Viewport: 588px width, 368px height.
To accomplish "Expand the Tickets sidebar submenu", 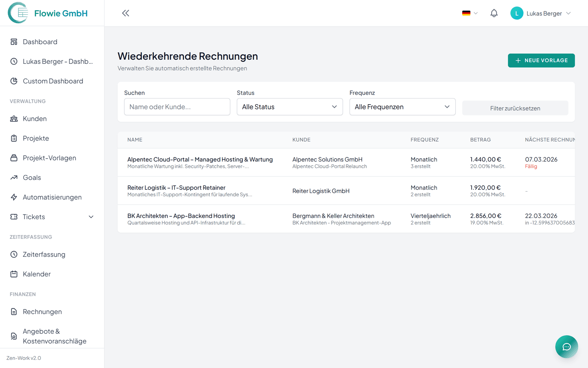I will click(x=91, y=216).
